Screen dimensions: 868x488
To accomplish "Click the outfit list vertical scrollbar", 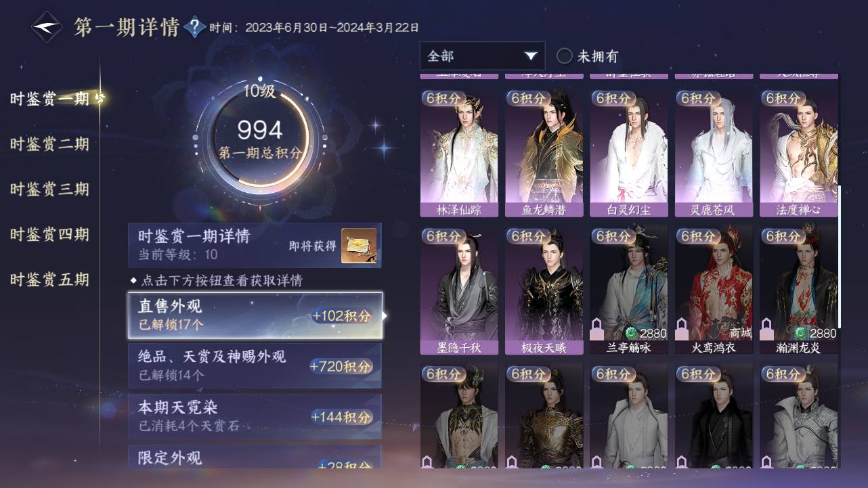I will [840, 257].
